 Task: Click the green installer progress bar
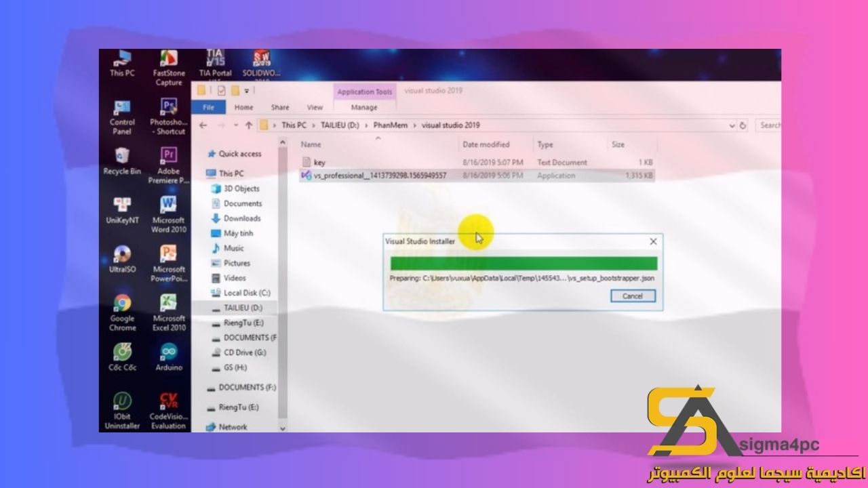[x=524, y=264]
